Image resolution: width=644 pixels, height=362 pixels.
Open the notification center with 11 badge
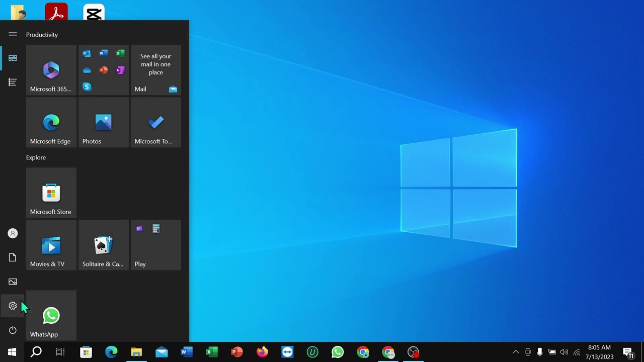click(628, 352)
